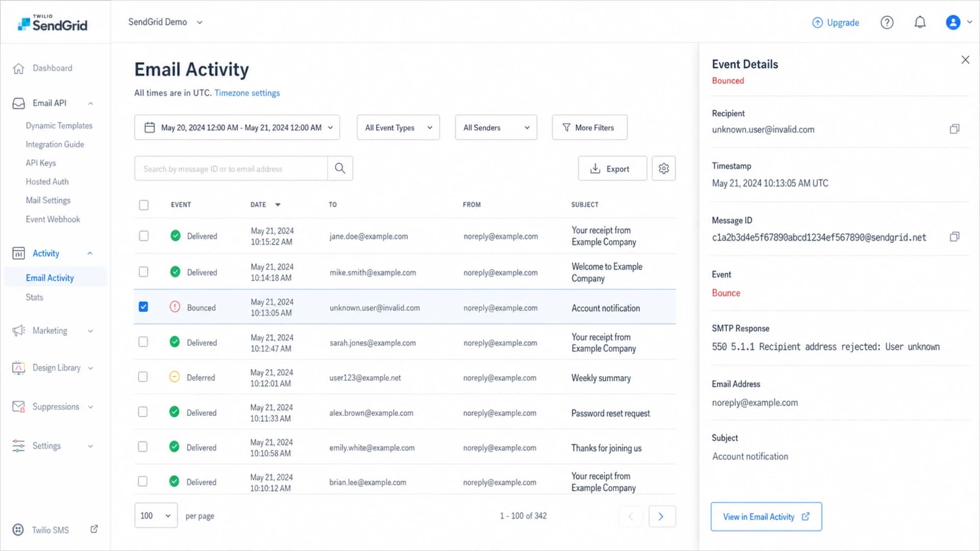Click the Email API envelope icon
Viewport: 980px width, 551px height.
pyautogui.click(x=18, y=104)
